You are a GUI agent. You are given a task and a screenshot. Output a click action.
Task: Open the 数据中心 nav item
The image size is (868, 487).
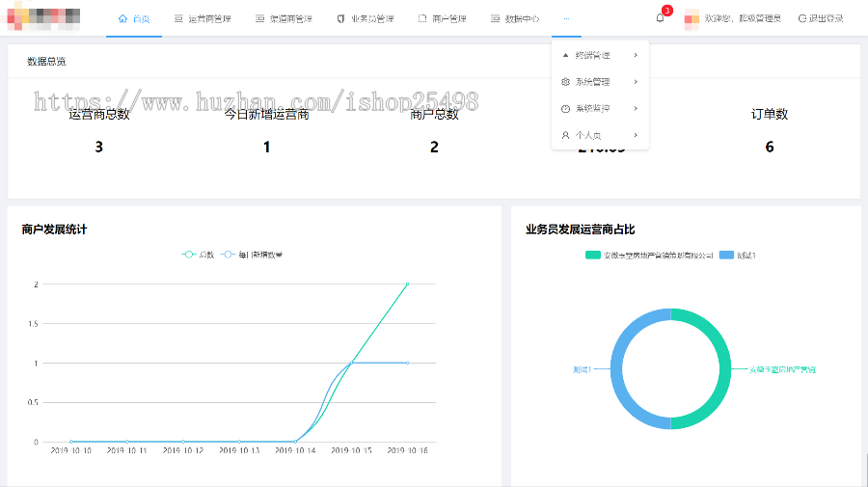515,19
